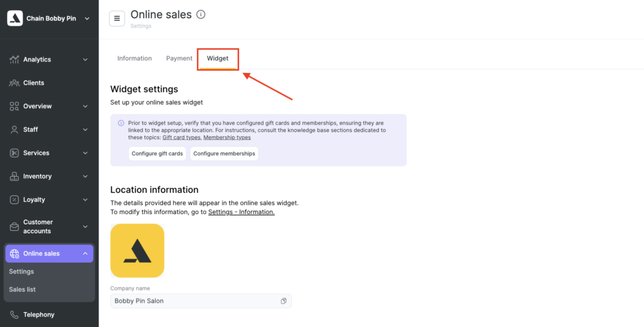
Task: Expand the Loyalty section chevron
Action: click(x=86, y=200)
